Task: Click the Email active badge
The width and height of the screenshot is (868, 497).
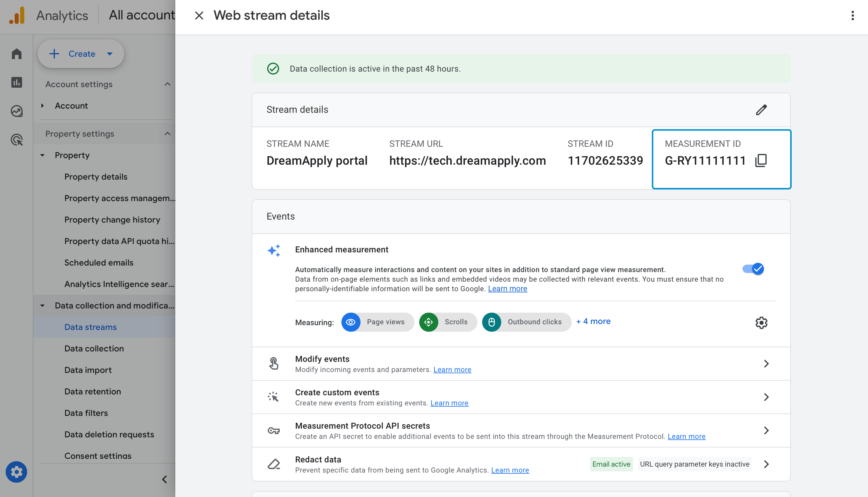Action: [611, 464]
